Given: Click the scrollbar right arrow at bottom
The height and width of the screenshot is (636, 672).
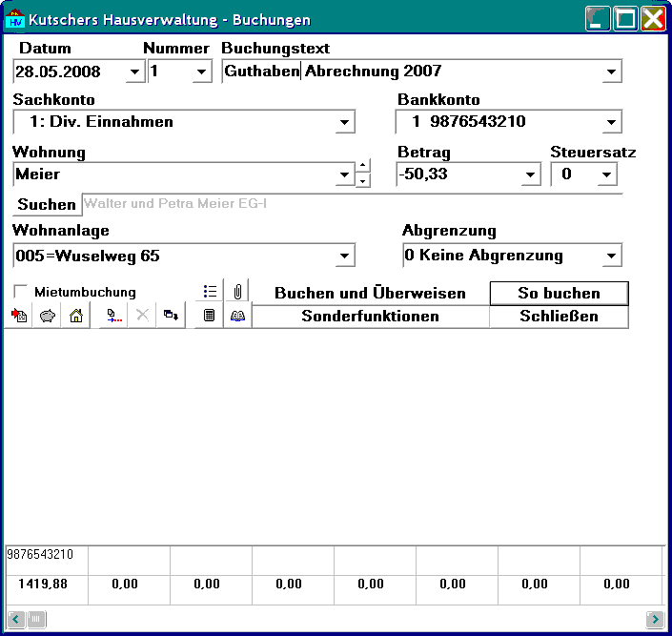Looking at the screenshot, I should coord(655,619).
